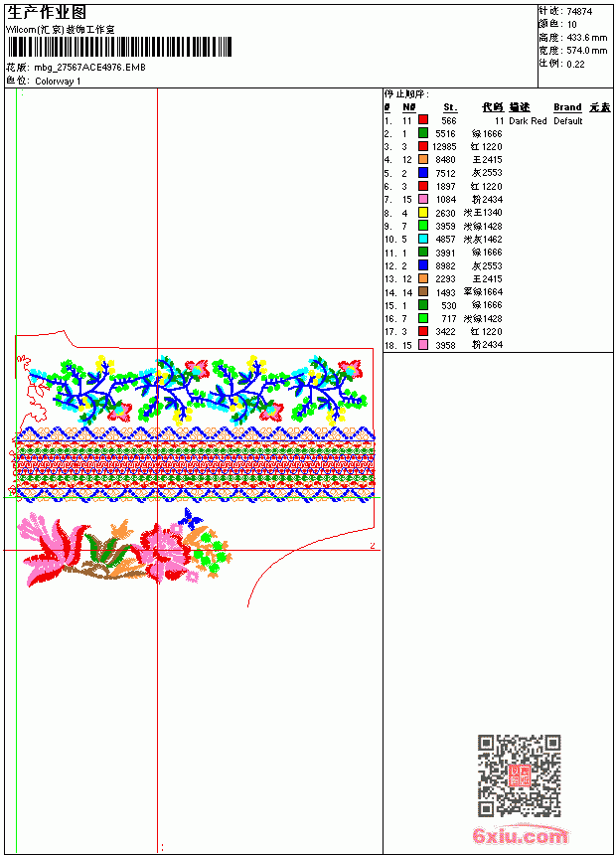616x855 pixels.
Task: Click the stitch count value 74874
Action: coord(579,12)
